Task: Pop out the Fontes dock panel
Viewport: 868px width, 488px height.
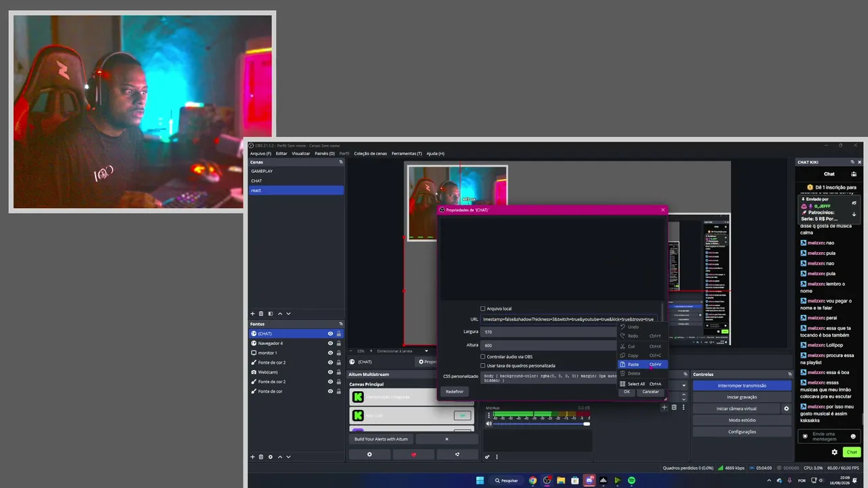Action: click(340, 324)
